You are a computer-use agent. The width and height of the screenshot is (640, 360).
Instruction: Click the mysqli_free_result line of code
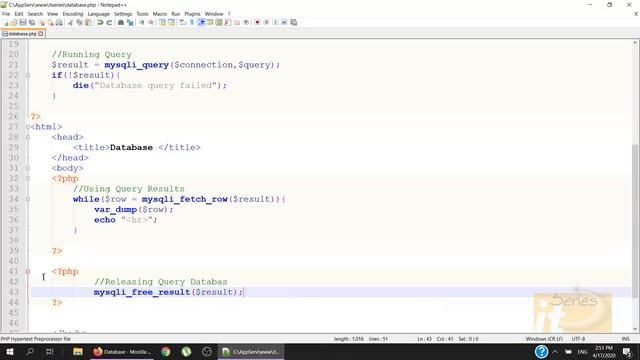(x=168, y=292)
